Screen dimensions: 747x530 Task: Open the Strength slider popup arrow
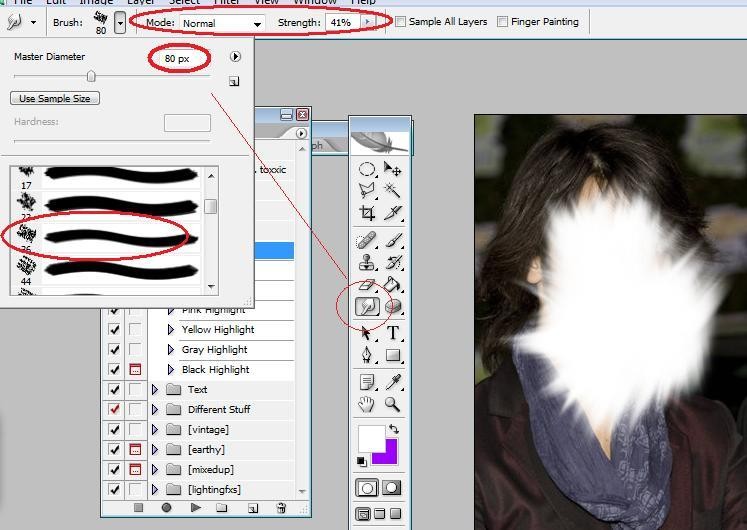(367, 22)
